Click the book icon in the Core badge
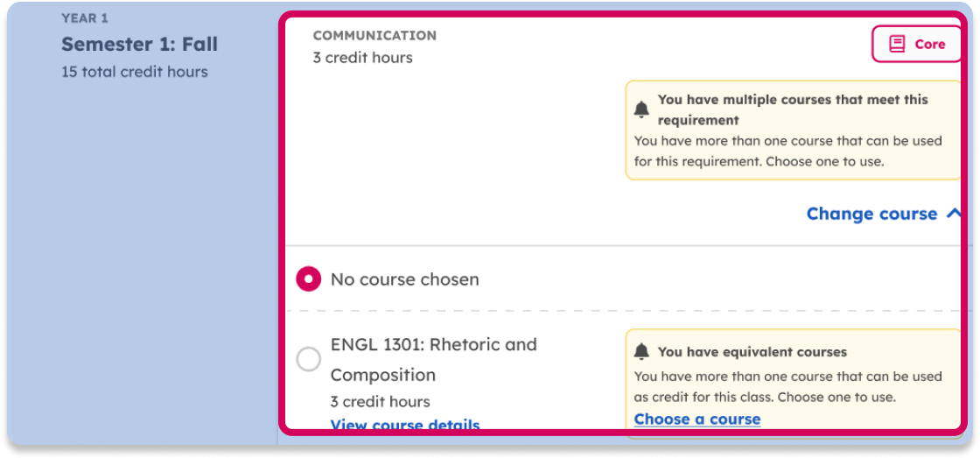 [x=897, y=44]
